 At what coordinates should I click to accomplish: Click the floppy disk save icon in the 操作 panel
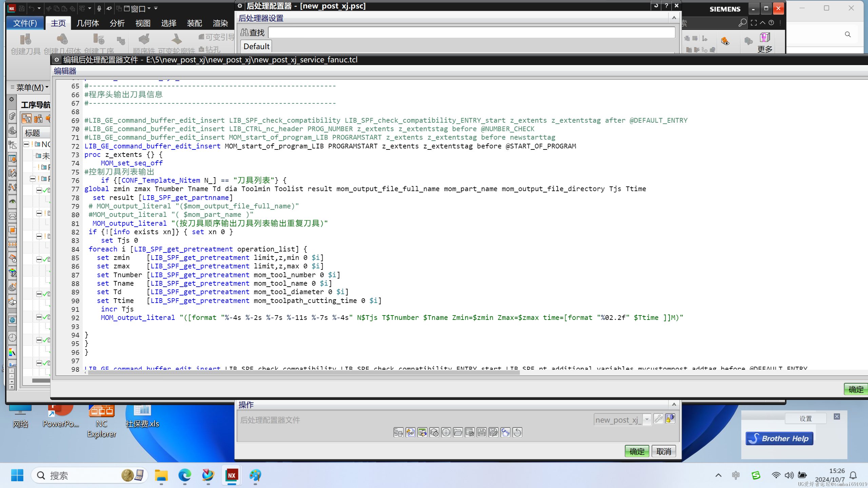[481, 432]
